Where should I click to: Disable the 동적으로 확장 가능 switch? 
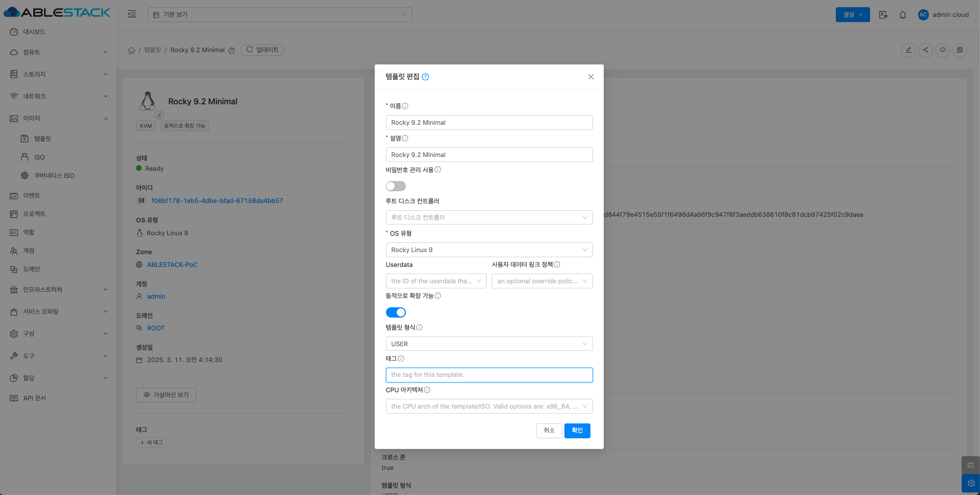(x=396, y=312)
